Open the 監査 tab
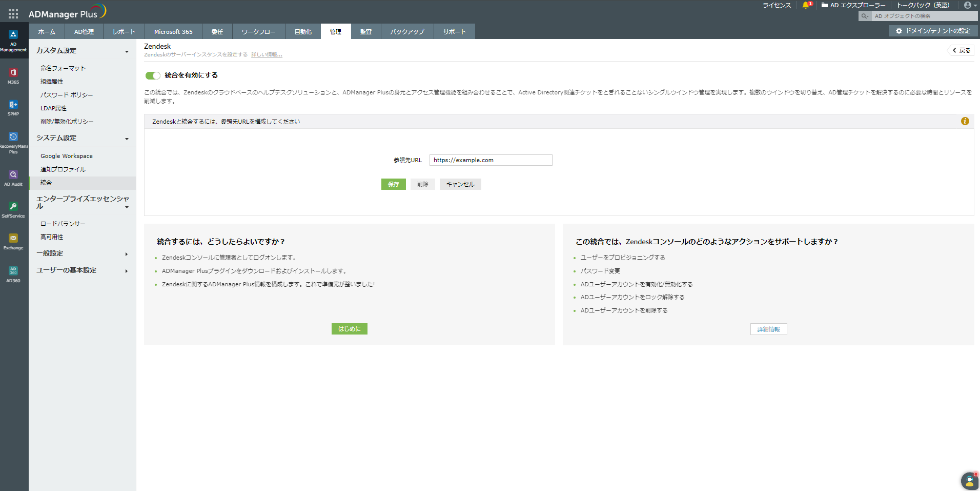980x491 pixels. click(366, 31)
